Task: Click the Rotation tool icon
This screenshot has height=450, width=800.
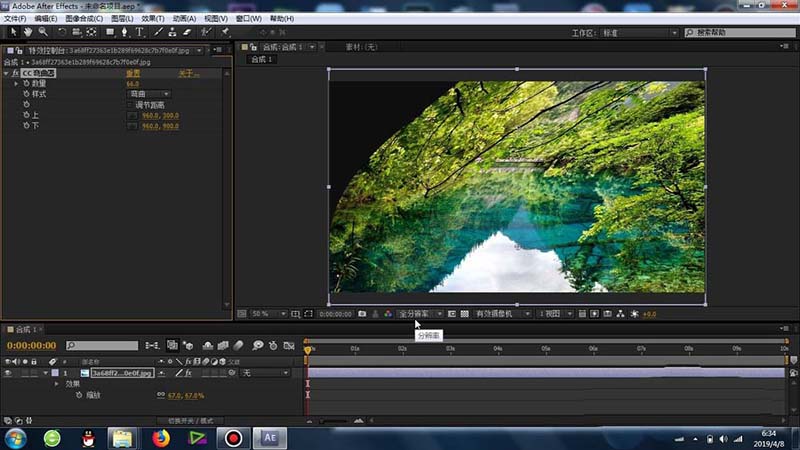Action: 61,32
